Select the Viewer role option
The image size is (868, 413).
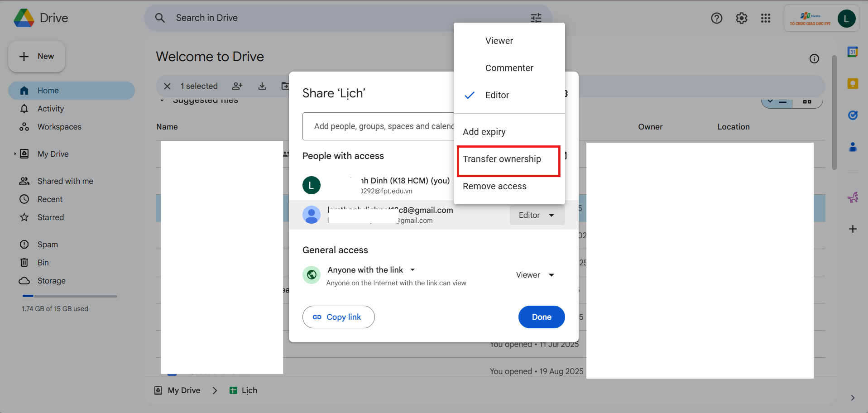tap(499, 41)
